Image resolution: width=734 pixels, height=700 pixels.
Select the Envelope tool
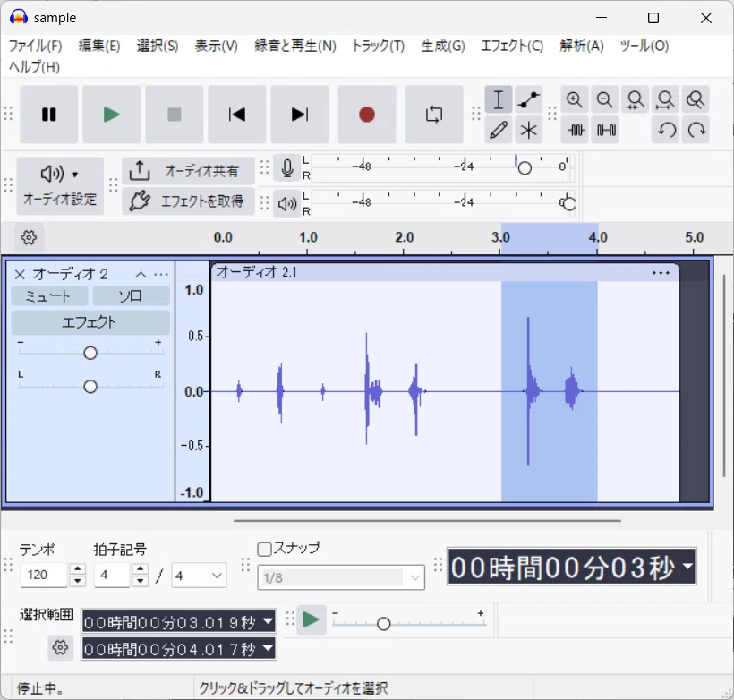tap(528, 99)
